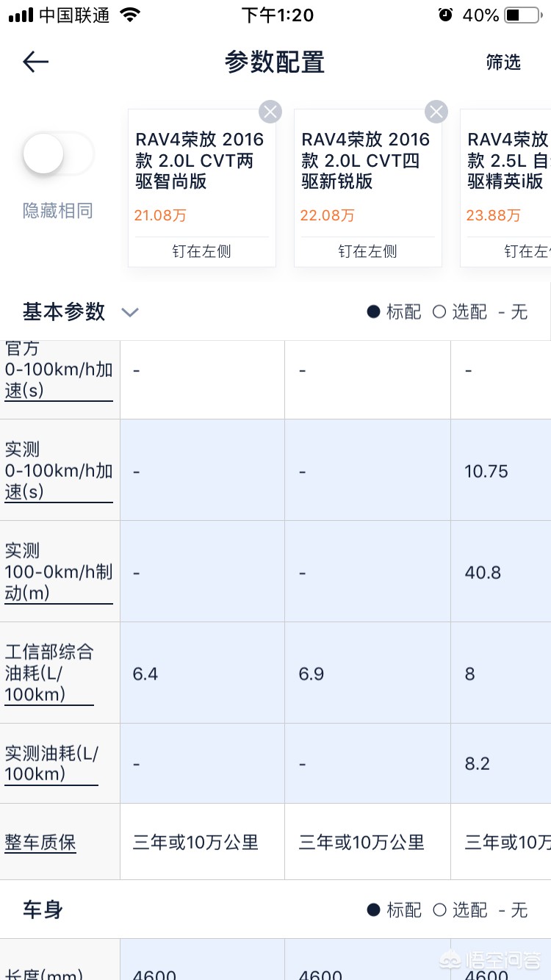
Task: Toggle the 隐藏相同 switch
Action: pos(57,154)
